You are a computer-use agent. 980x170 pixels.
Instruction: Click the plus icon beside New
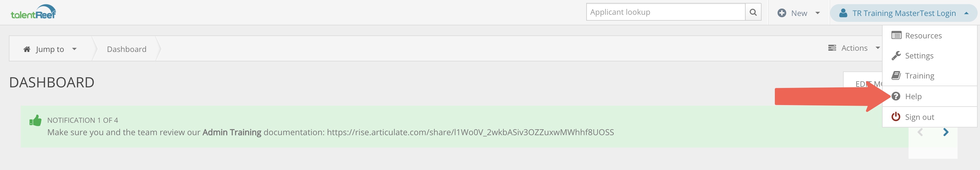(x=782, y=13)
